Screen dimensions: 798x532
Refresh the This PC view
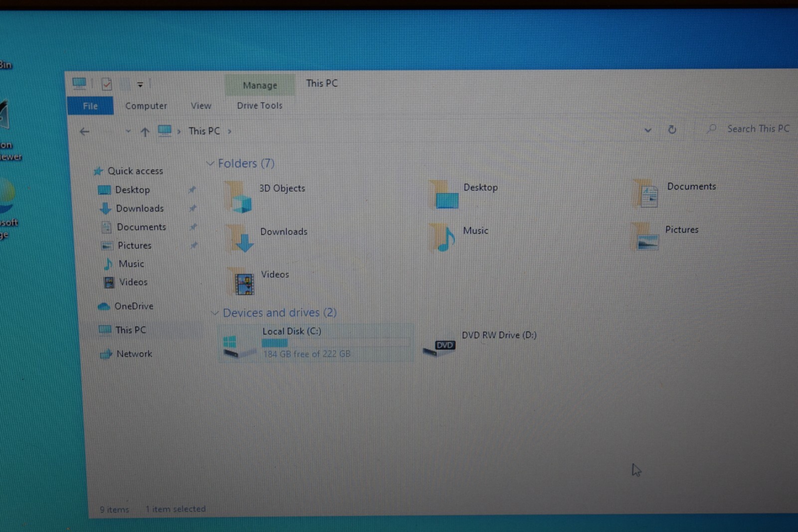(672, 130)
